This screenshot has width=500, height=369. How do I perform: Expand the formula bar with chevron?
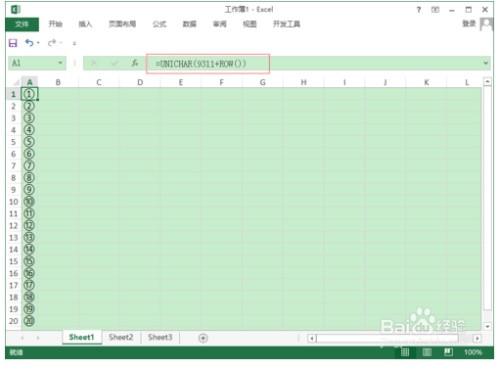(x=485, y=63)
